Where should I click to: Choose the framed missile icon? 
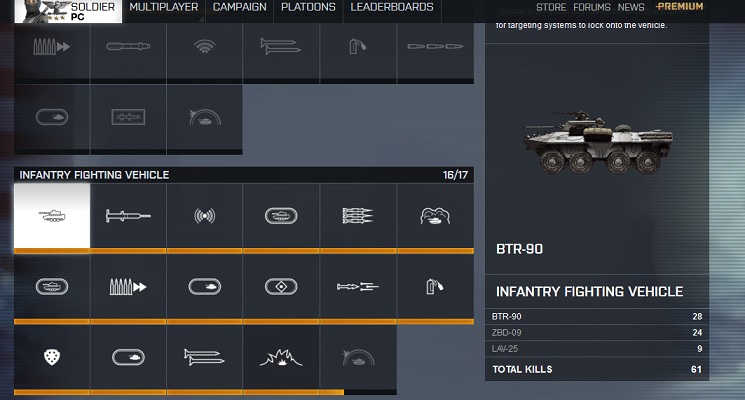pyautogui.click(x=128, y=117)
